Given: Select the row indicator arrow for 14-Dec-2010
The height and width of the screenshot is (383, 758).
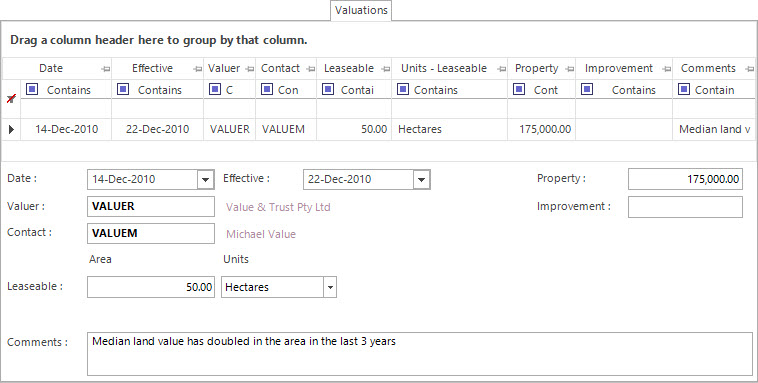Looking at the screenshot, I should (x=11, y=129).
